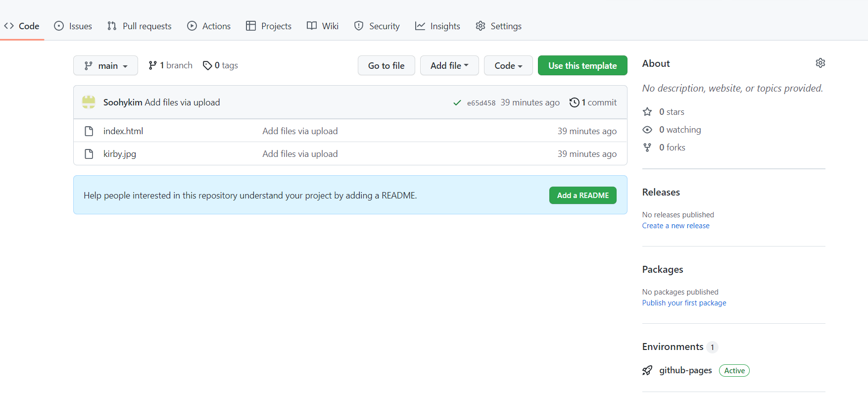
Task: Open latest commit message Add files via upload
Action: pyautogui.click(x=182, y=102)
